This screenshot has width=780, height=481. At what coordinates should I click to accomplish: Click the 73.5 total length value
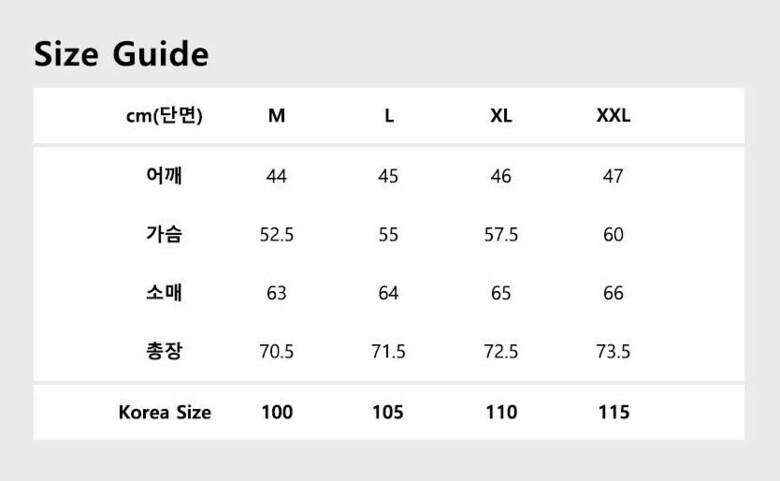coord(613,352)
